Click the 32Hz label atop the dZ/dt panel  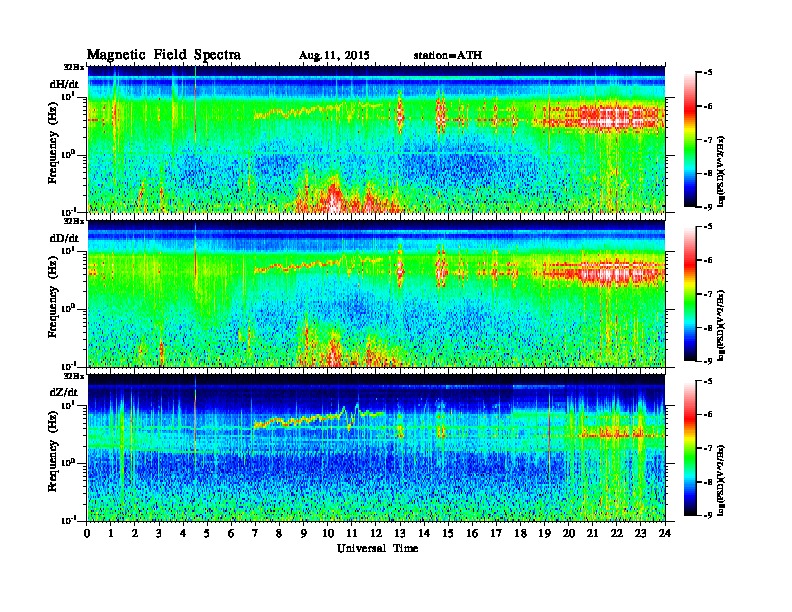click(x=74, y=376)
